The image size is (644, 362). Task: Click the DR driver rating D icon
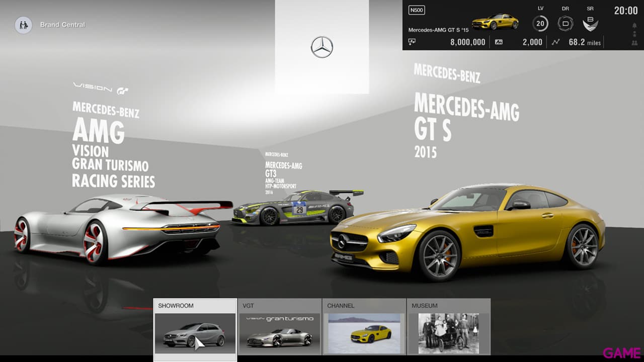click(x=566, y=23)
